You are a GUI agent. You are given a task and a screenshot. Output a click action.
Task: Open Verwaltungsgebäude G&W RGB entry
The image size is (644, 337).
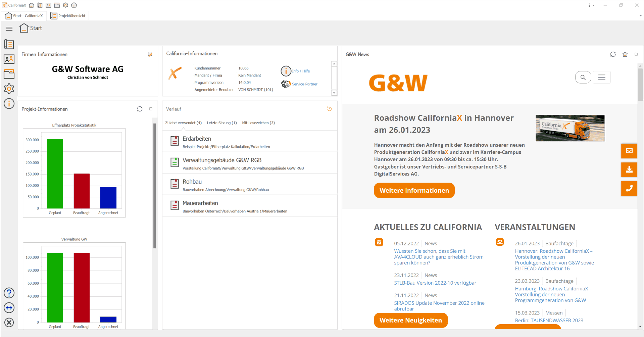pos(250,163)
